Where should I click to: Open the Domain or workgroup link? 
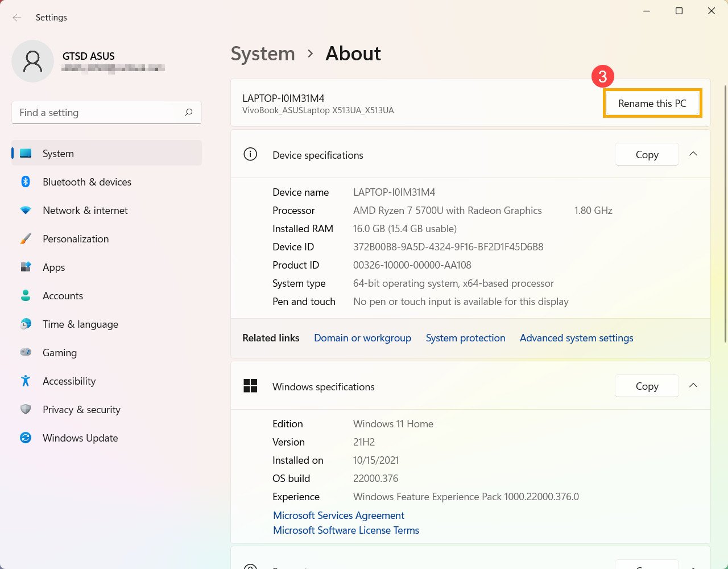click(362, 338)
